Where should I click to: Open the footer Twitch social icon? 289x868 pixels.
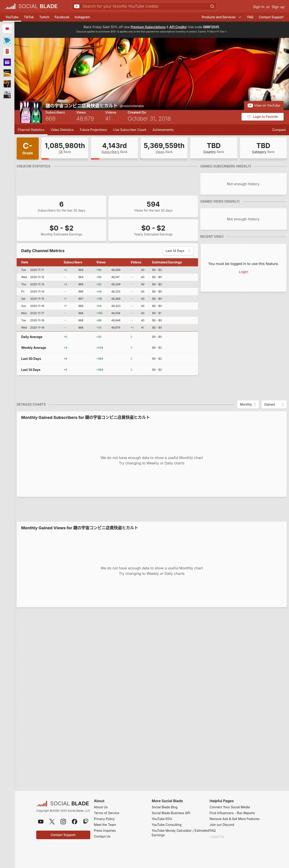[86, 822]
